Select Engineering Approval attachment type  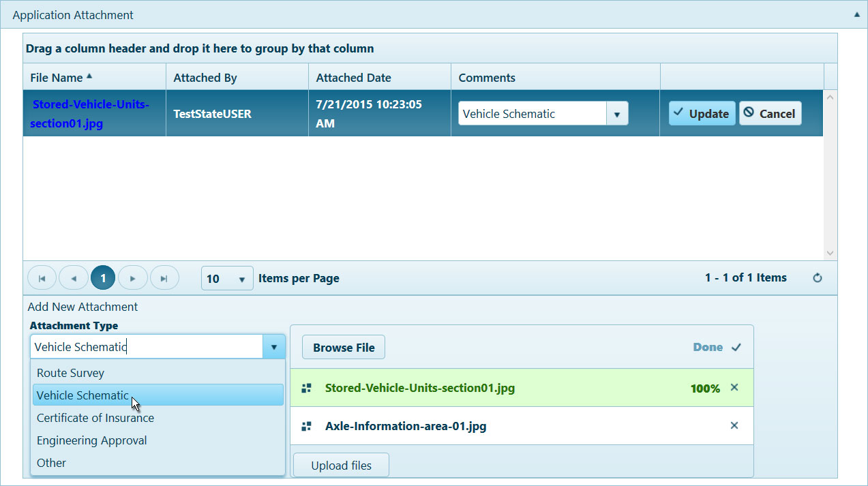(x=92, y=440)
